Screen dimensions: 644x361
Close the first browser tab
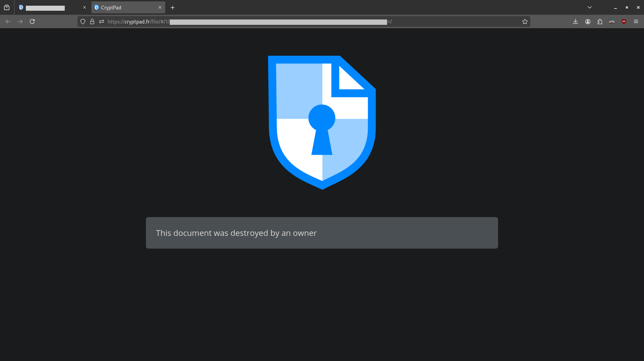(x=85, y=7)
